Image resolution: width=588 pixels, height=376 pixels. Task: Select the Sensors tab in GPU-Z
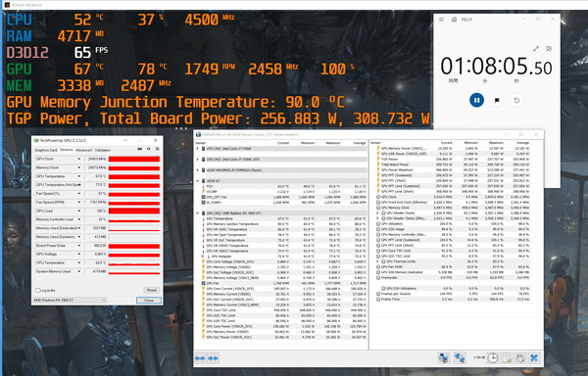67,150
